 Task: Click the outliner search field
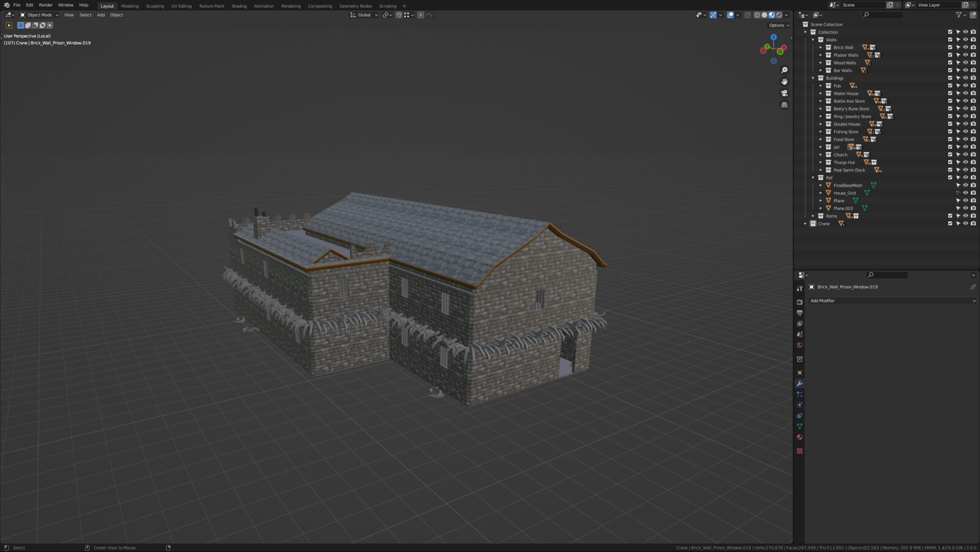pyautogui.click(x=883, y=15)
